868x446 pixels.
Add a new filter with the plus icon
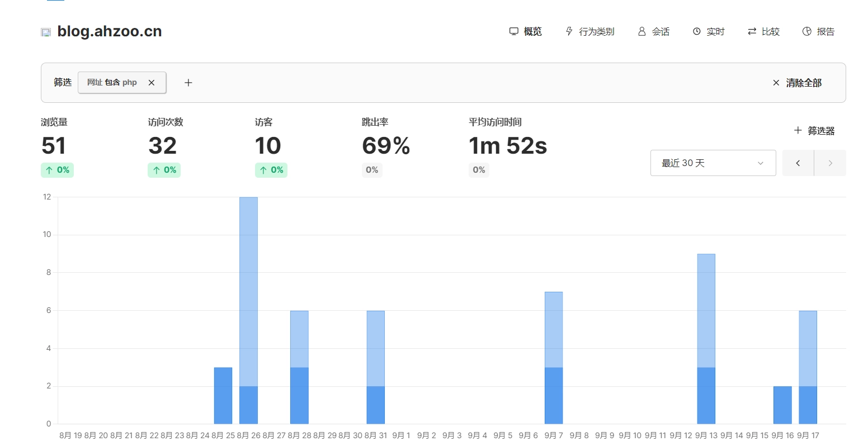[x=188, y=83]
